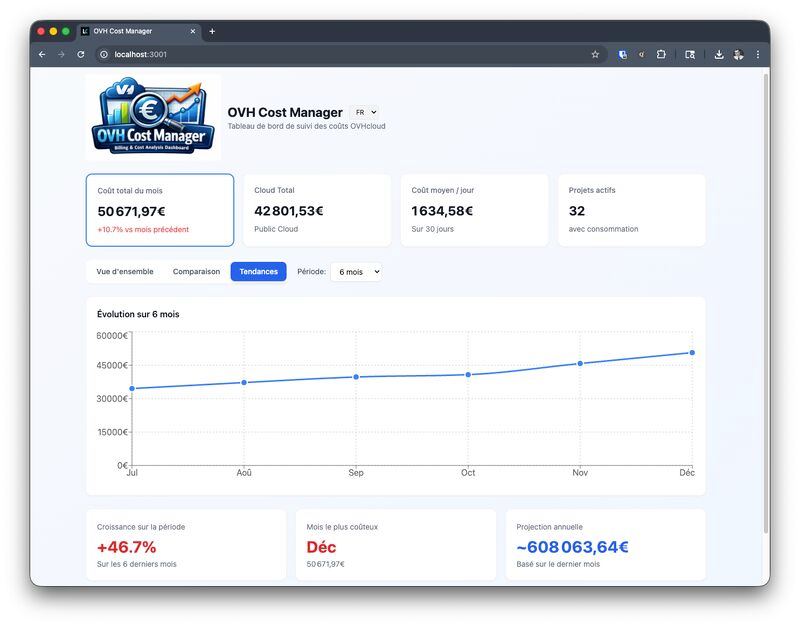Click the Oct data point on chart
This screenshot has width=800, height=626.
click(x=468, y=375)
